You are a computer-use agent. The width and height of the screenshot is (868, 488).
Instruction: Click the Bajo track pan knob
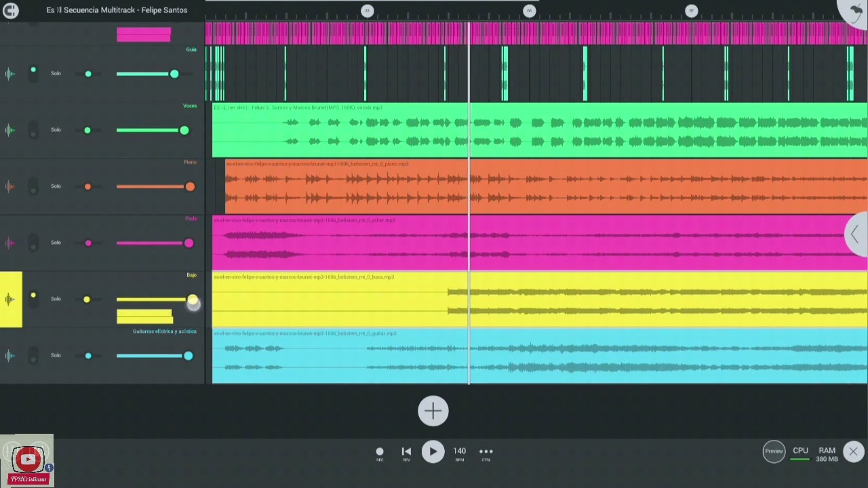pyautogui.click(x=87, y=299)
